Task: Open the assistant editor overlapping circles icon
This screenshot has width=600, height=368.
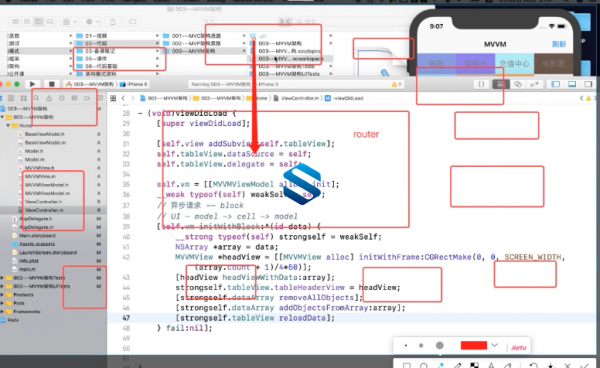Action: (518, 84)
